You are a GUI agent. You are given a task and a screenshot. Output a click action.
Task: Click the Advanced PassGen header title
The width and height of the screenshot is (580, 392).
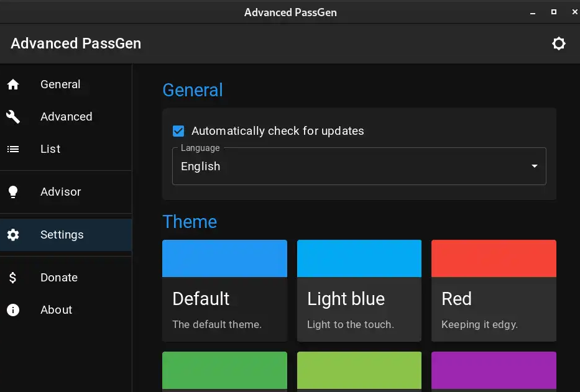(x=76, y=43)
